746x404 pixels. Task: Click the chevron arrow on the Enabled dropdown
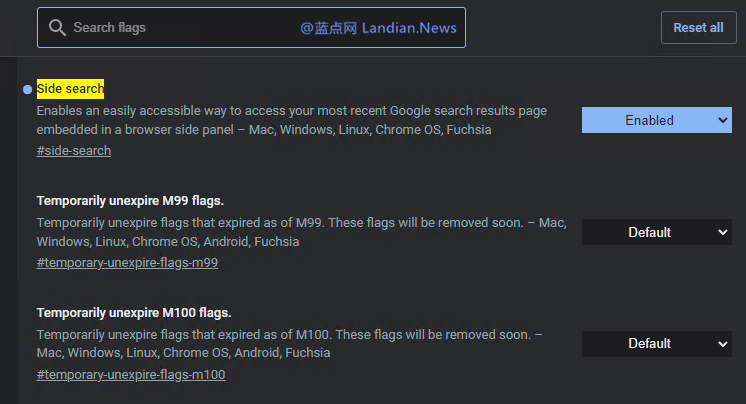click(x=723, y=120)
